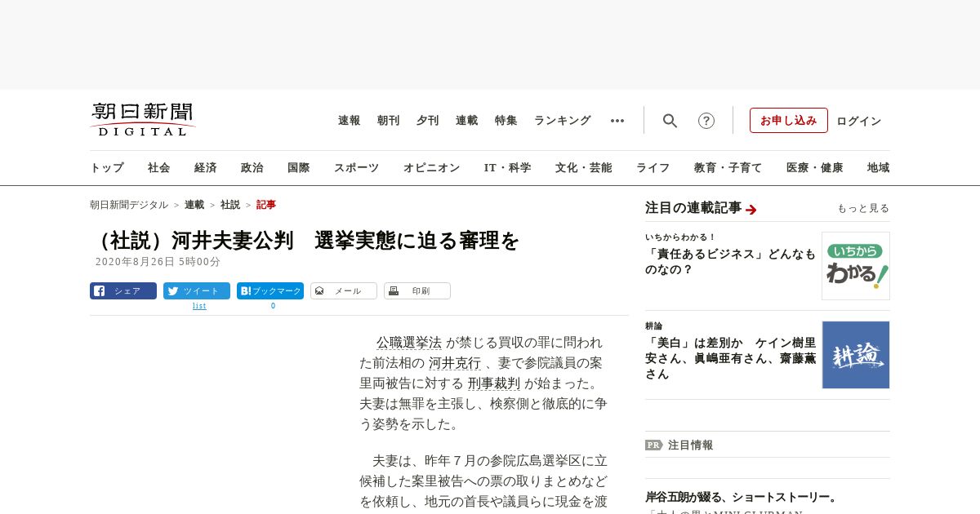Click the ログイン login link
The width and height of the screenshot is (980, 514).
click(x=859, y=121)
